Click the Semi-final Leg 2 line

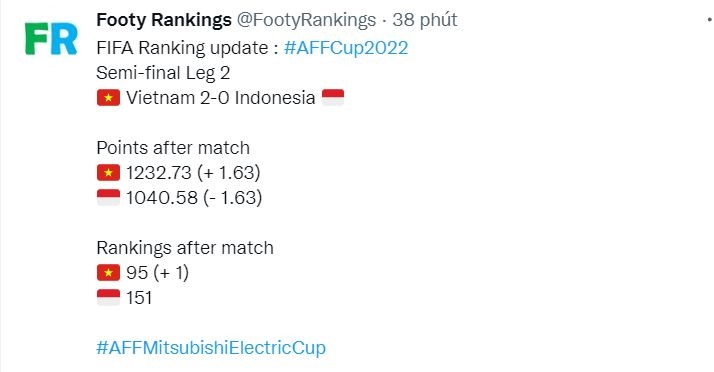coord(163,73)
